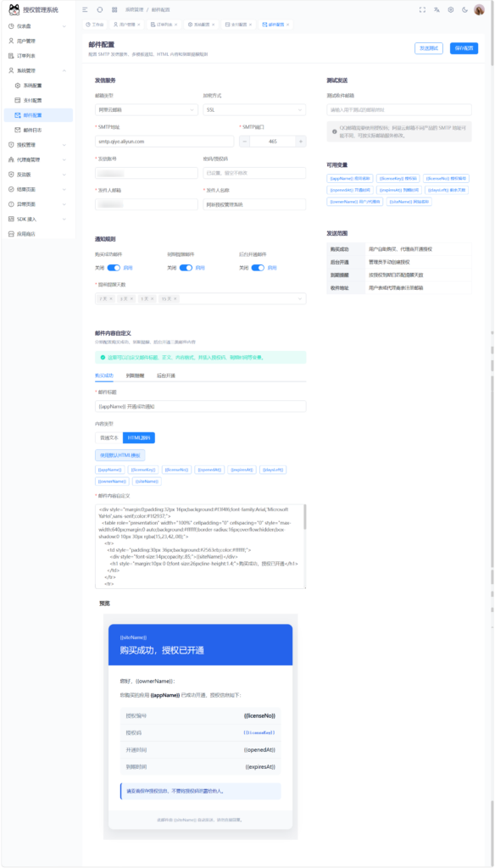Viewport: 495px width, 868px height.
Task: Switch to dark mode moon icon
Action: [465, 9]
